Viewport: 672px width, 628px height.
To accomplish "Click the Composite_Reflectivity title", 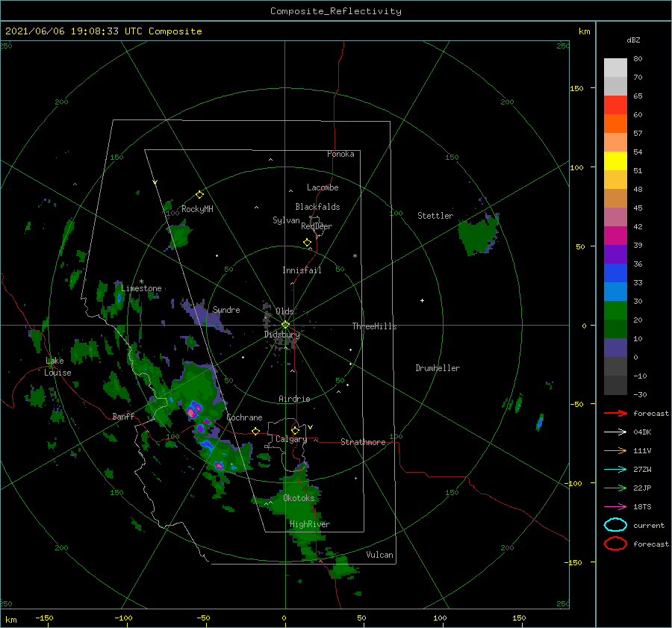I will [x=336, y=11].
